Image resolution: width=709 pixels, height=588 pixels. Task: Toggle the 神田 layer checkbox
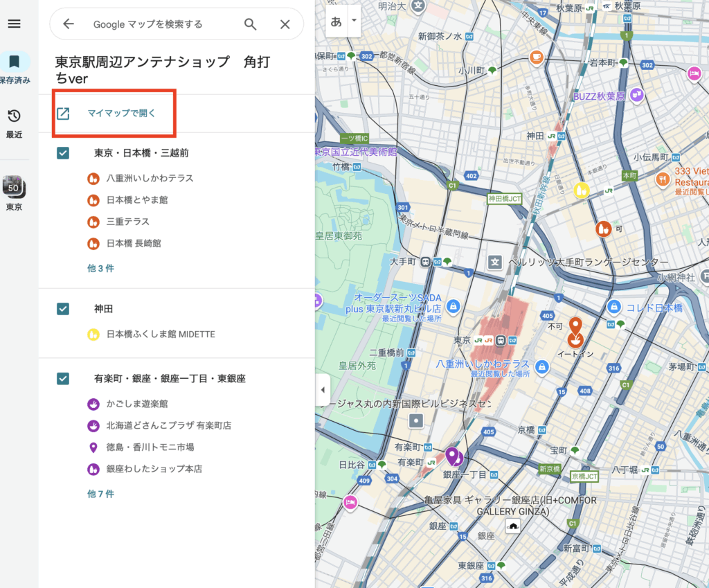tap(63, 309)
